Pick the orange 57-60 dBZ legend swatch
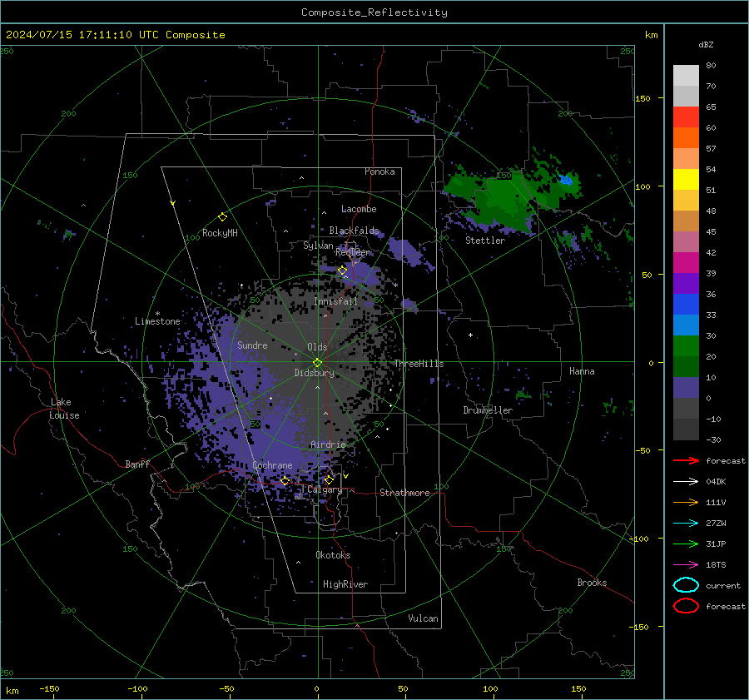749x700 pixels. pyautogui.click(x=686, y=138)
